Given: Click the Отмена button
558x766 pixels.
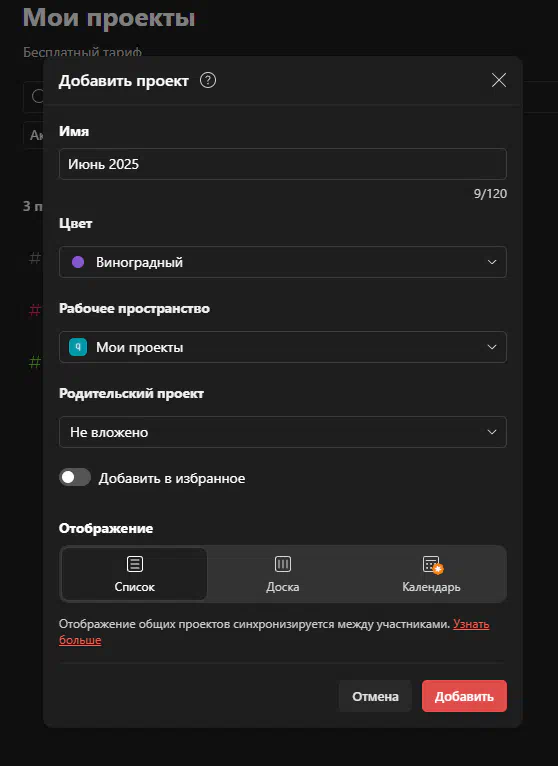Looking at the screenshot, I should (375, 696).
